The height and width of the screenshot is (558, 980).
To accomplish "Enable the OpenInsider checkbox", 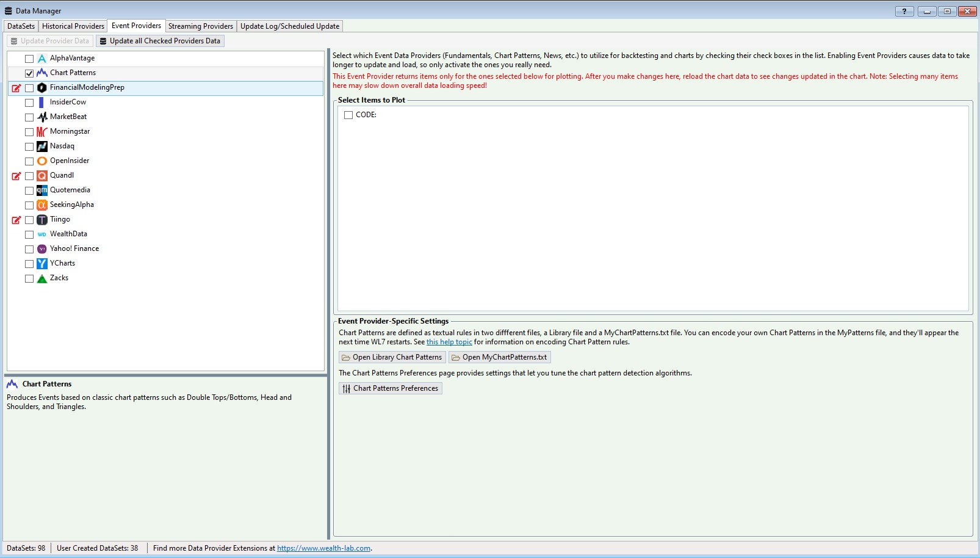I will [29, 161].
